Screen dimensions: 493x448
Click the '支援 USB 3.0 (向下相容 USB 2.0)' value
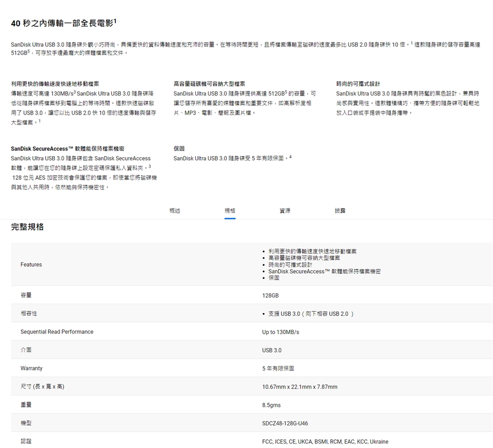[311, 314]
